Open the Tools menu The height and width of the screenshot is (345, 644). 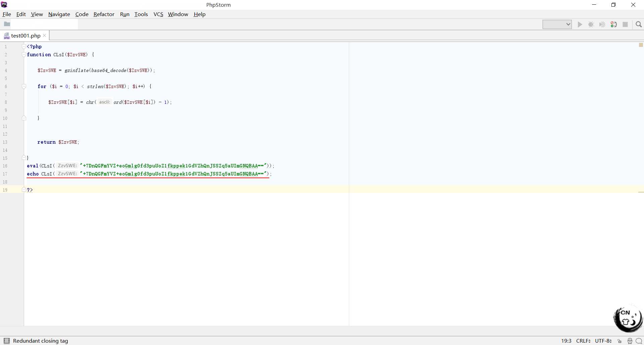click(141, 14)
